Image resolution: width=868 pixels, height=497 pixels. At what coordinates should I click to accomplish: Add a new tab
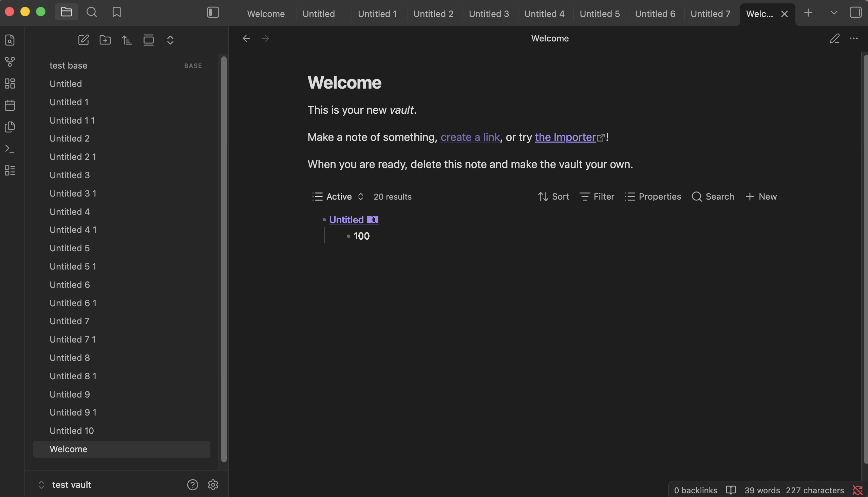[x=808, y=13]
